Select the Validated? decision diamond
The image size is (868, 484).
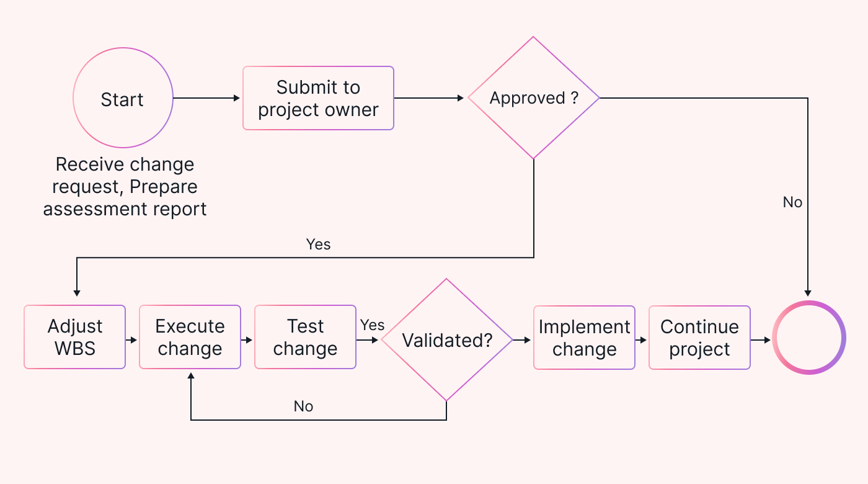[446, 339]
